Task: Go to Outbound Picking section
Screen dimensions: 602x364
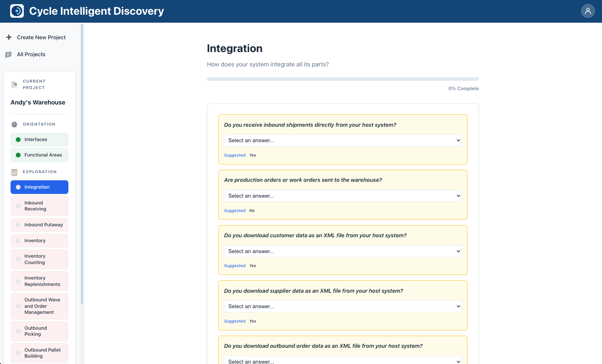Action: [39, 331]
